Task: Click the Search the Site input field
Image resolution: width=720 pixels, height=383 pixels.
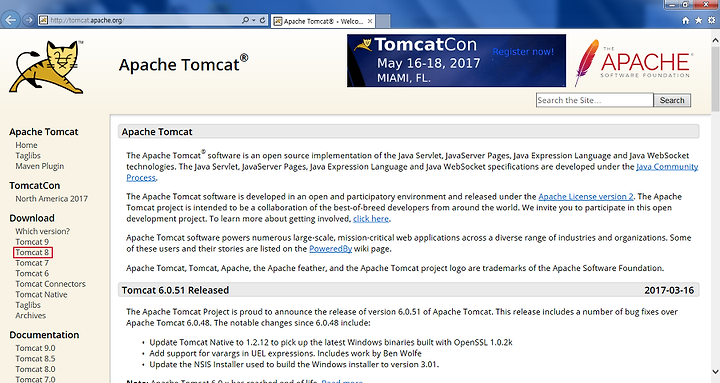Action: click(x=595, y=100)
